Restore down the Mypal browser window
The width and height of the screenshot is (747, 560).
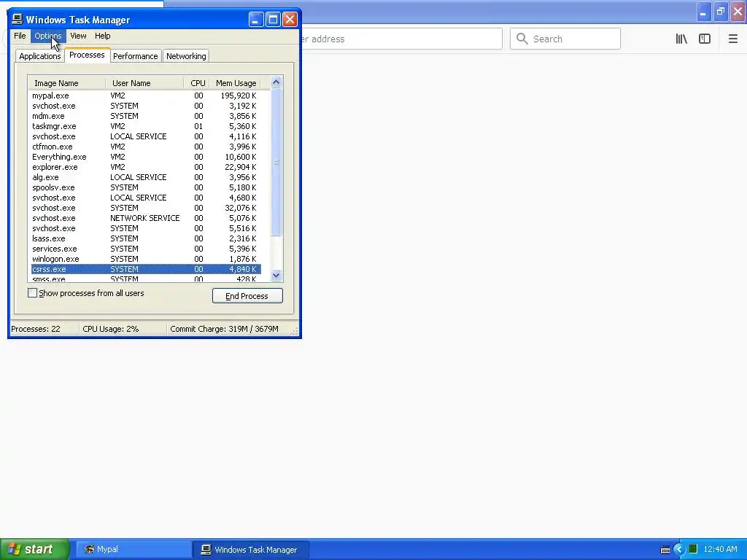(721, 12)
